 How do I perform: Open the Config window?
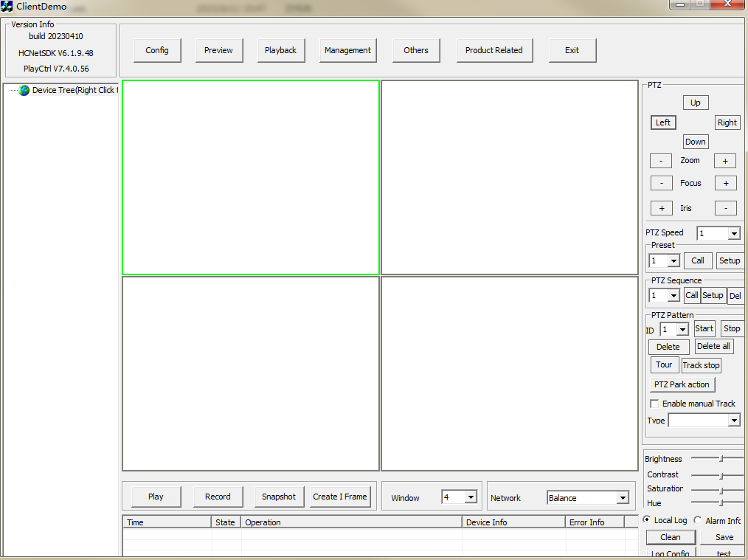point(157,50)
